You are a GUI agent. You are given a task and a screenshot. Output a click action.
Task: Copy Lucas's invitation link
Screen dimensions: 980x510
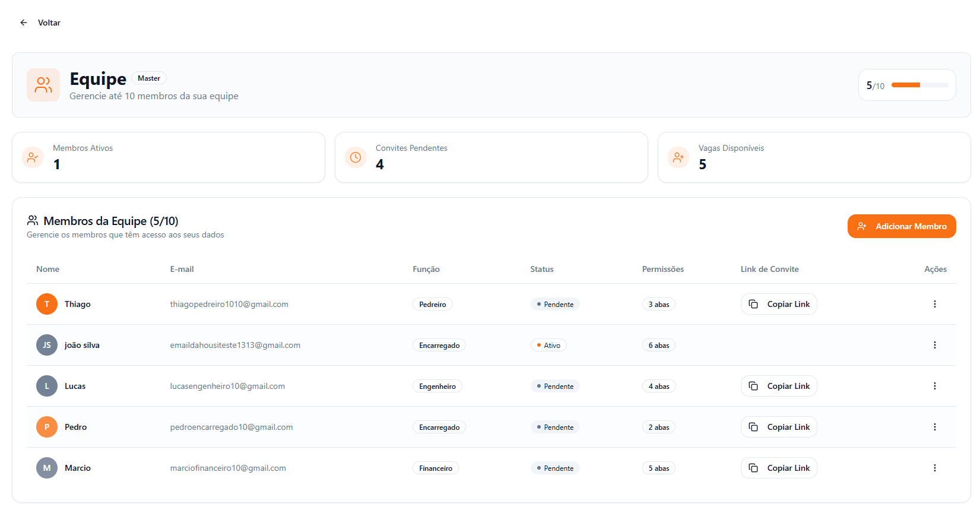(779, 386)
